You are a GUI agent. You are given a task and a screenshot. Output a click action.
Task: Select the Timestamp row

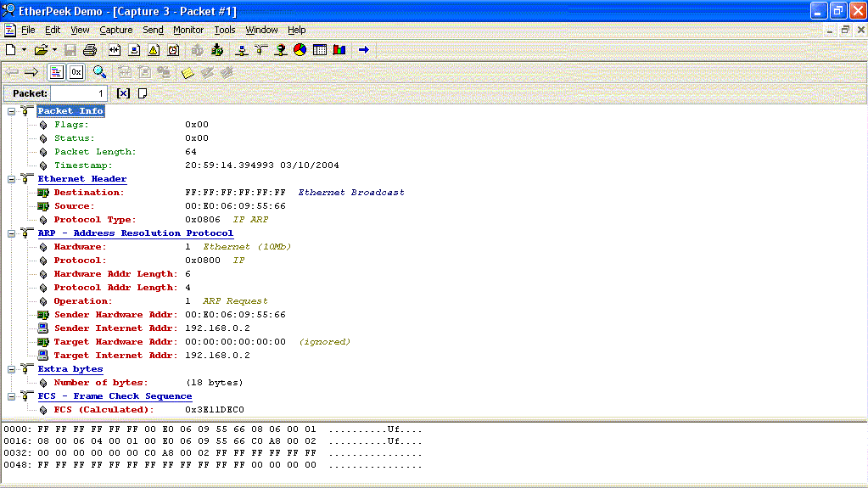[188, 165]
